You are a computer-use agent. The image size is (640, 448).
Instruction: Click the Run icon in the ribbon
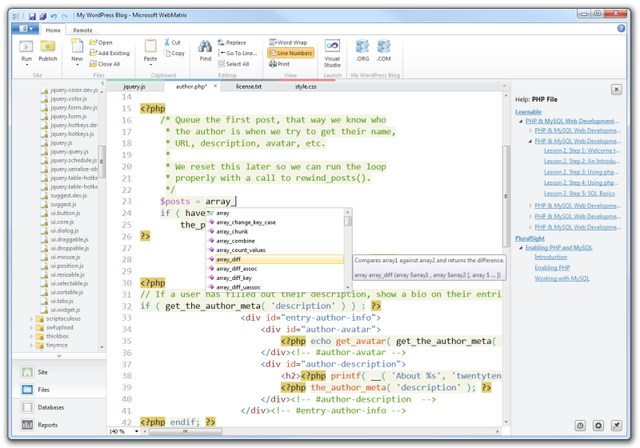click(26, 51)
